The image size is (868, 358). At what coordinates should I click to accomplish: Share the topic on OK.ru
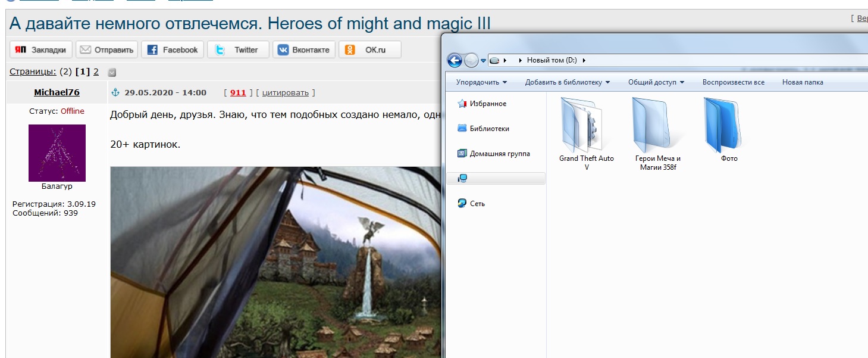[370, 49]
